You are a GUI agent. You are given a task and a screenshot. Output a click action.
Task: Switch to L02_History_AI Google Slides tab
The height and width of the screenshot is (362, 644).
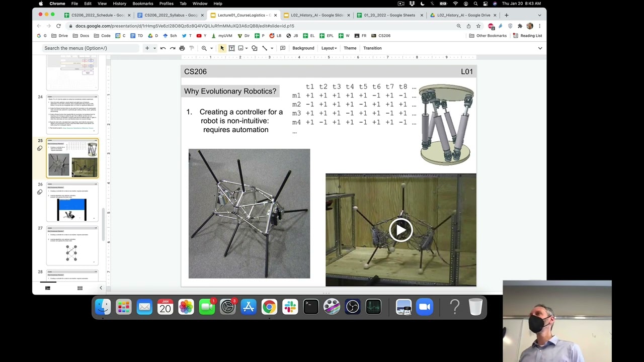click(x=317, y=15)
